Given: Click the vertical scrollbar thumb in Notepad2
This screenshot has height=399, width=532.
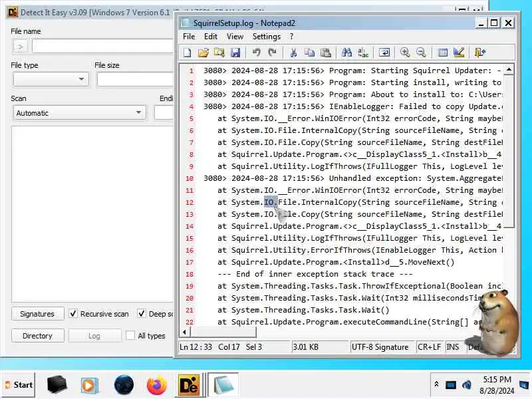Looking at the screenshot, I should [509, 152].
